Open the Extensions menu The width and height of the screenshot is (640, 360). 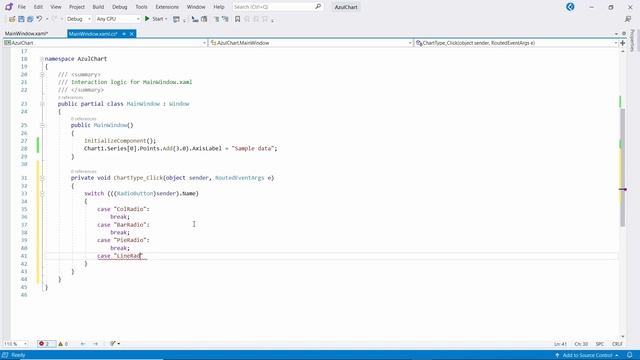(x=167, y=7)
